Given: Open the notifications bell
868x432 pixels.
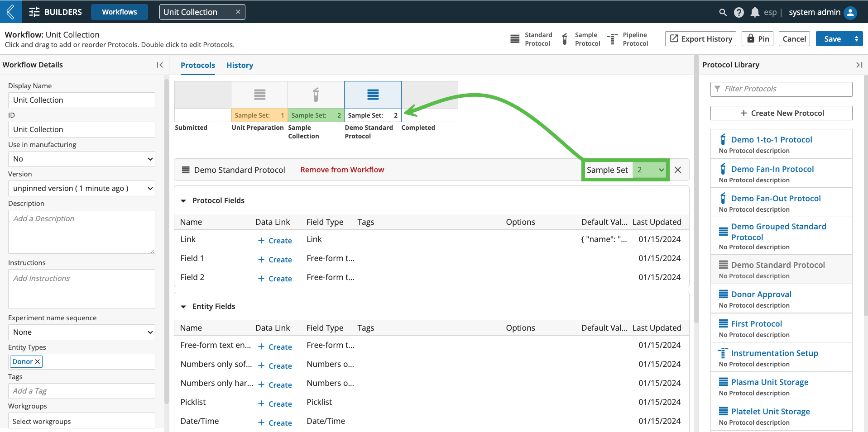Looking at the screenshot, I should point(755,12).
